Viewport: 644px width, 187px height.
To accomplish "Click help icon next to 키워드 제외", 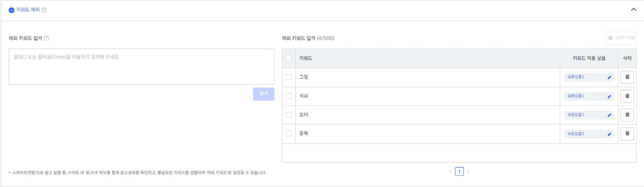I will [44, 10].
